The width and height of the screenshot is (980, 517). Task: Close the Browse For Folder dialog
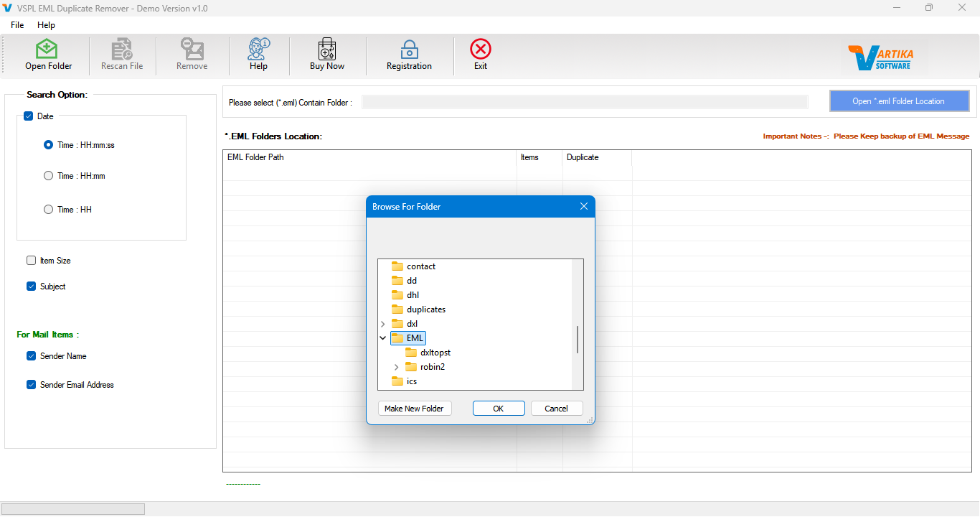tap(583, 207)
